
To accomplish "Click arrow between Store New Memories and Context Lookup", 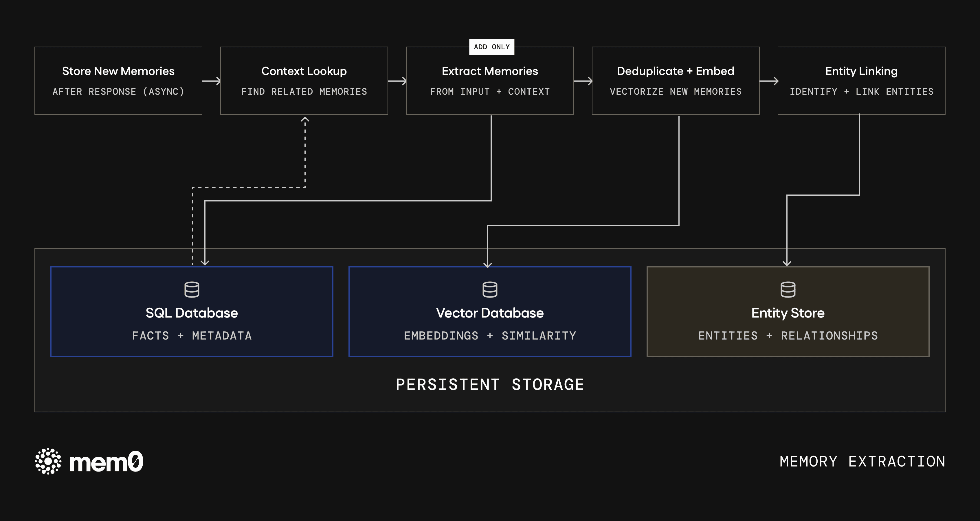I will click(x=212, y=81).
